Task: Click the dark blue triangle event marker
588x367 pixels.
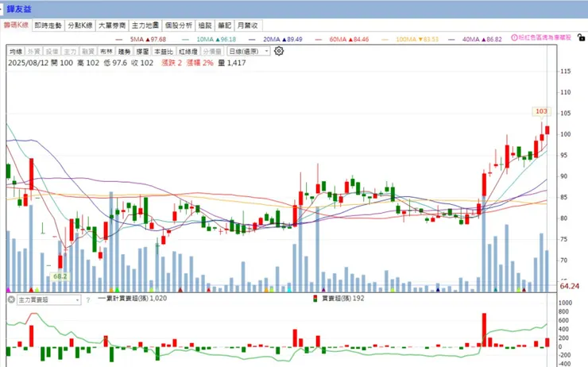Action: [x=438, y=290]
